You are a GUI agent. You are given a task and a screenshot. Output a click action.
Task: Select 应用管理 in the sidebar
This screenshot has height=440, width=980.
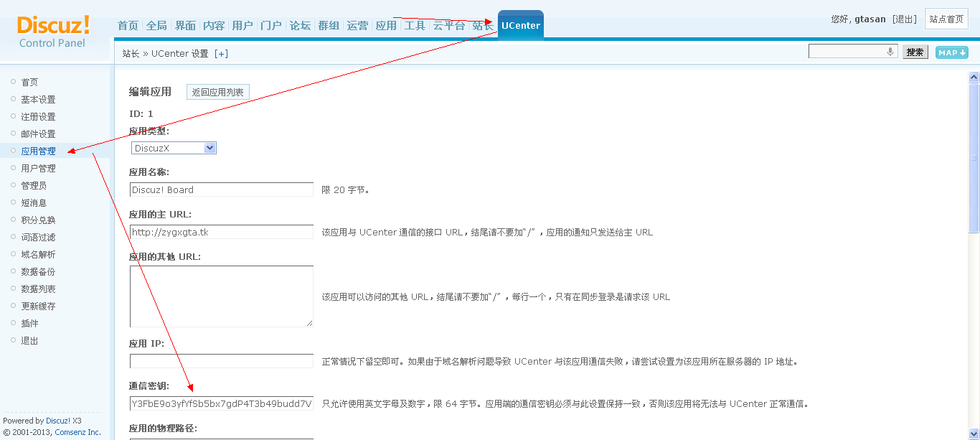(38, 151)
